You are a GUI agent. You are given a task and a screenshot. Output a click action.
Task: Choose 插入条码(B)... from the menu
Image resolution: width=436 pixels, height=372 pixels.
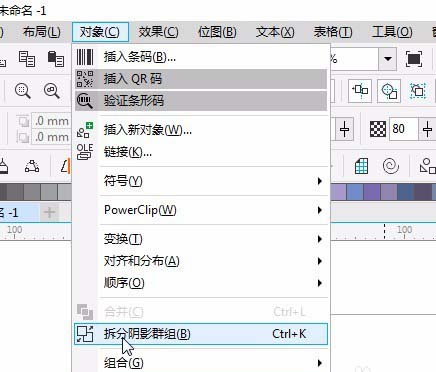pyautogui.click(x=201, y=57)
